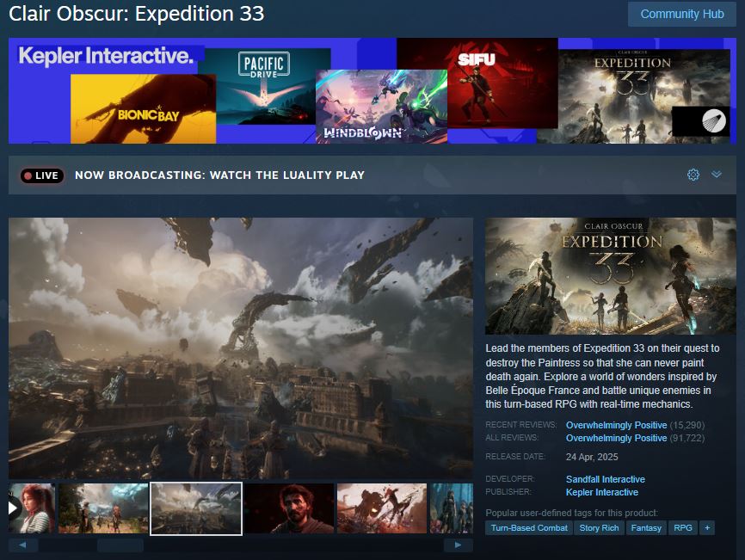The height and width of the screenshot is (560, 745).
Task: Open the Bionic Bay banner tile
Action: coord(143,108)
